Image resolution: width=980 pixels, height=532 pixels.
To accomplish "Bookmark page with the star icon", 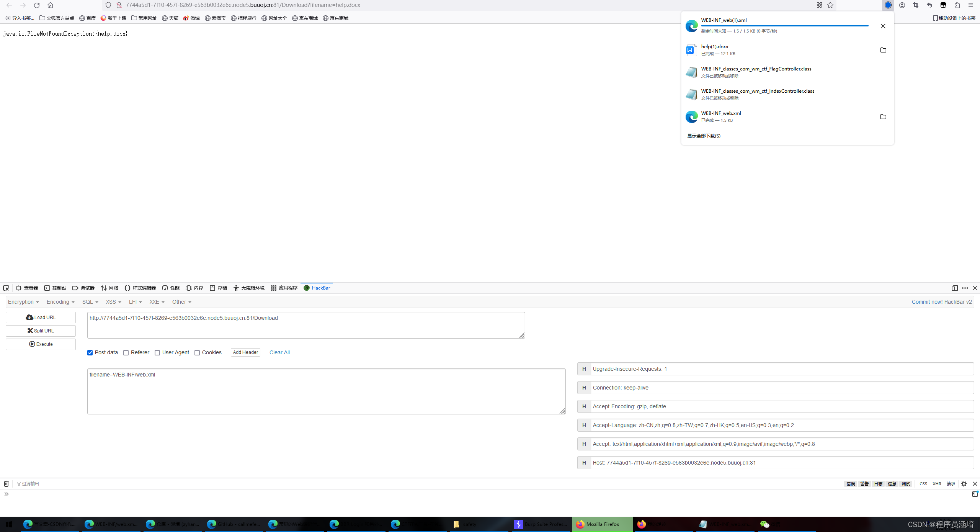I will pos(830,5).
